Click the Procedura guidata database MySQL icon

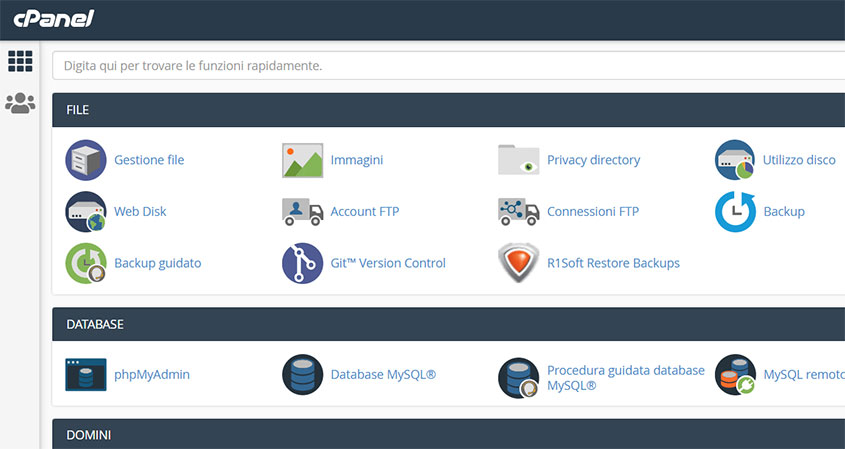[519, 378]
